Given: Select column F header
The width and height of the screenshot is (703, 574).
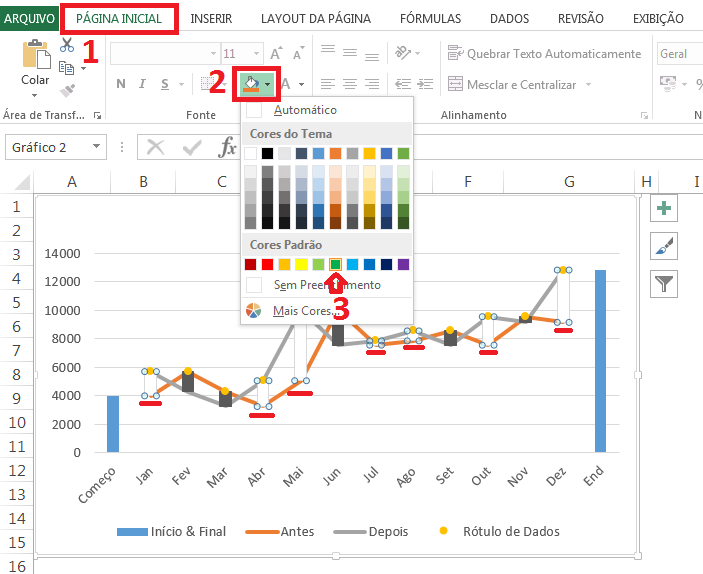Looking at the screenshot, I should (x=468, y=181).
